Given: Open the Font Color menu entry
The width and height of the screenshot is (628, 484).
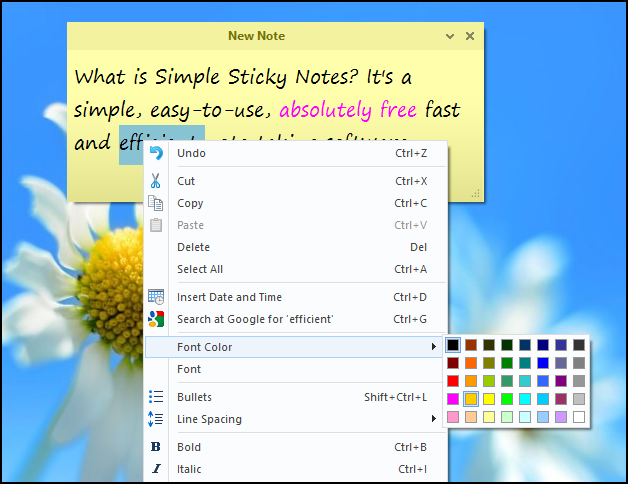Looking at the screenshot, I should pos(294,347).
